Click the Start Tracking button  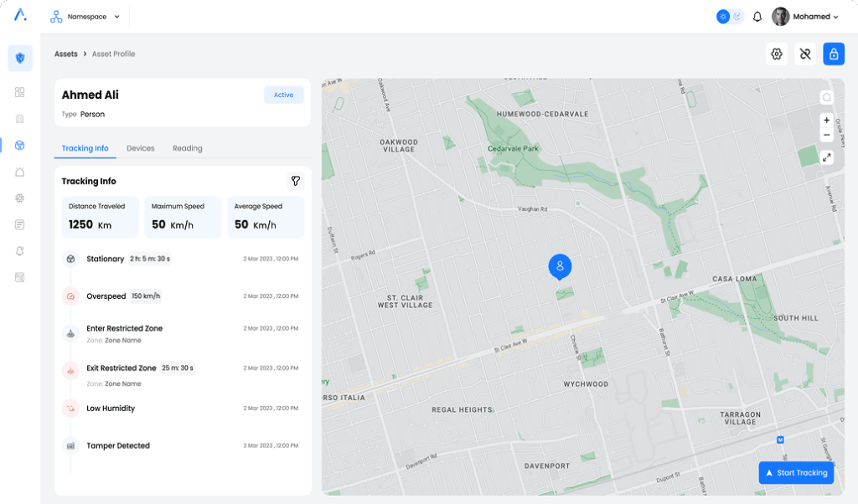pos(796,473)
